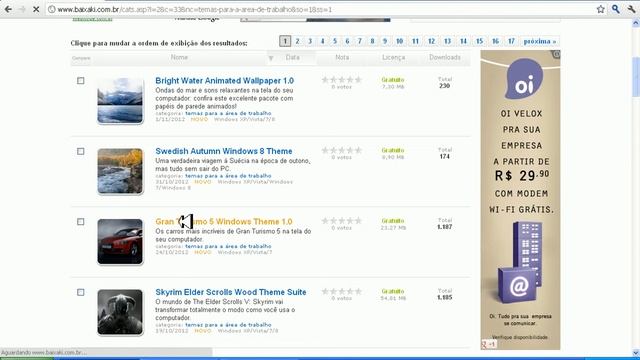Screen dimensions: 640x360
Task: Open the magnifier zoom icon in address bar
Action: pyautogui.click(x=616, y=9)
